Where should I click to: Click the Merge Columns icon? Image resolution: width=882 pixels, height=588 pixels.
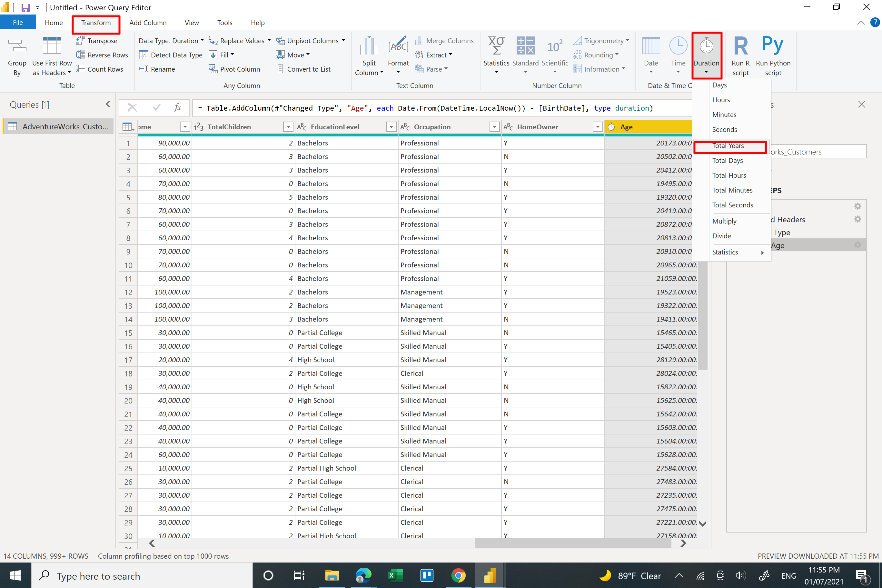419,41
